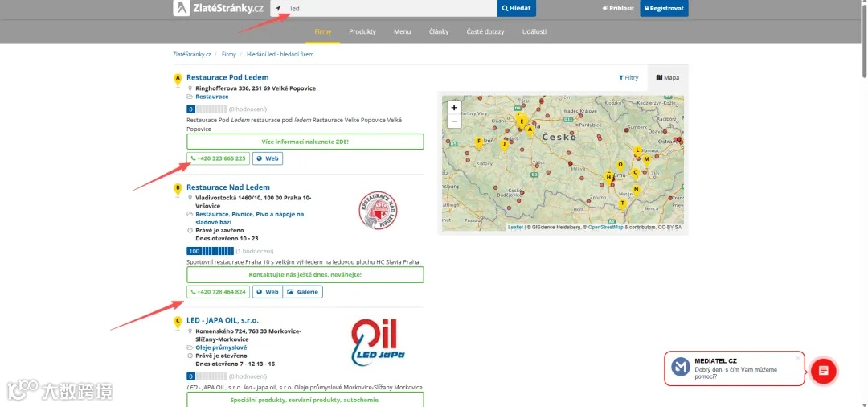
Task: Click map marker H near Brno
Action: [x=608, y=179]
